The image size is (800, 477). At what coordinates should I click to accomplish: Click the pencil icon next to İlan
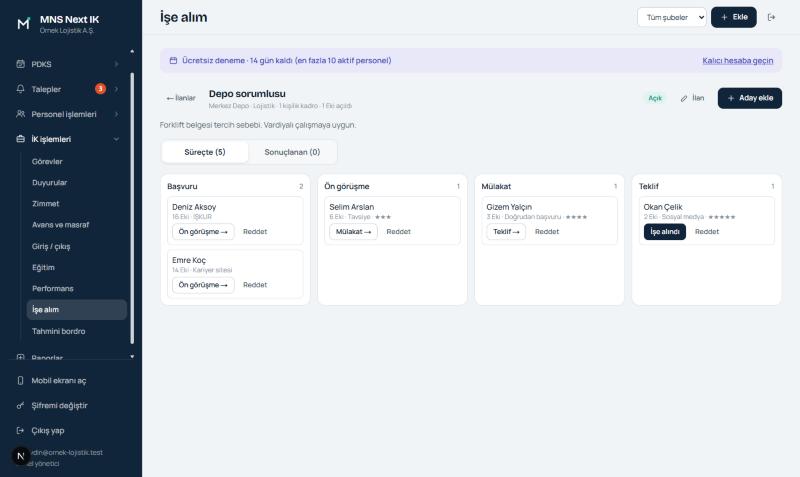684,98
